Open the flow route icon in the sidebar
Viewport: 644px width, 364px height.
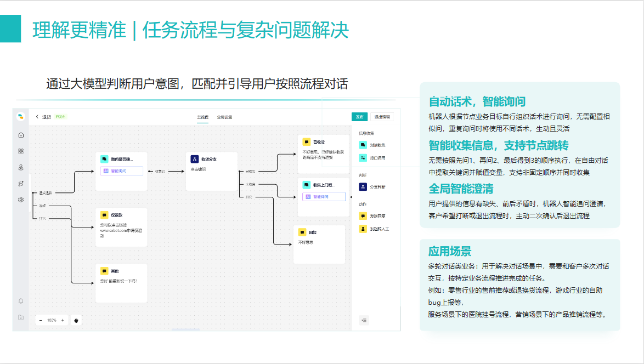click(x=21, y=184)
